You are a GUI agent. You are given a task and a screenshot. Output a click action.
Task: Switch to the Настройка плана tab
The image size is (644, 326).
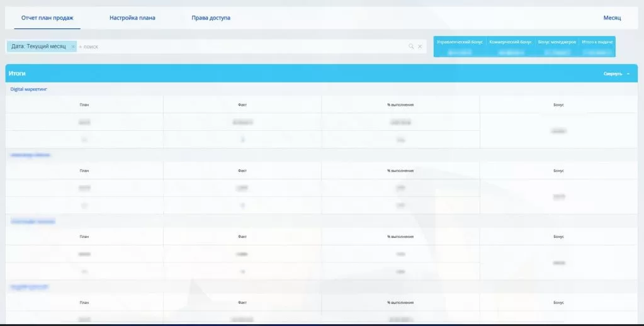click(x=132, y=18)
